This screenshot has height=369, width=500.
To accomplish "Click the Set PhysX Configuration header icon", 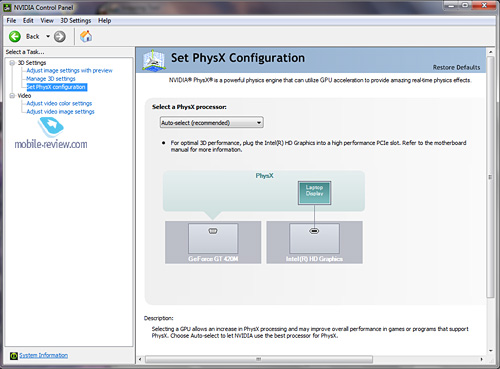I will click(x=154, y=60).
